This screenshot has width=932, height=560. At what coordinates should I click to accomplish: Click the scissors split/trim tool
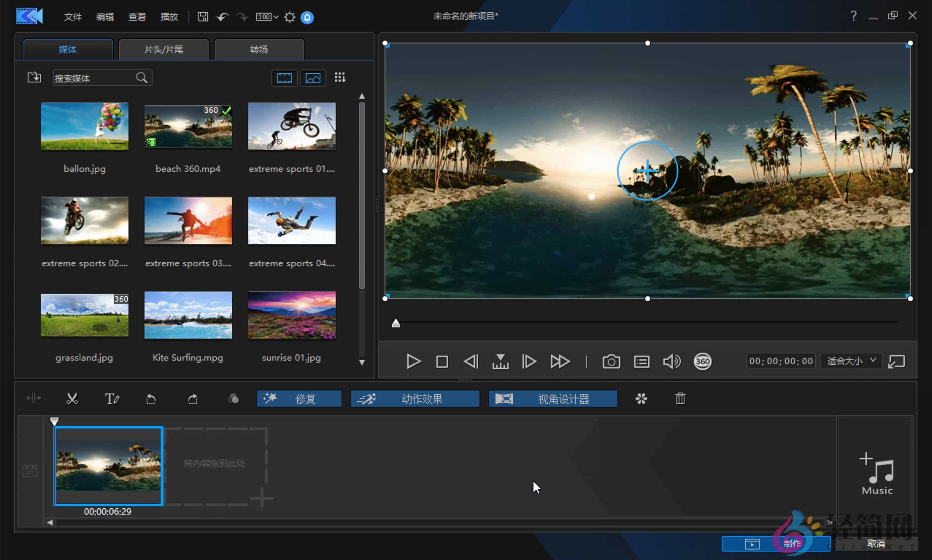click(72, 399)
